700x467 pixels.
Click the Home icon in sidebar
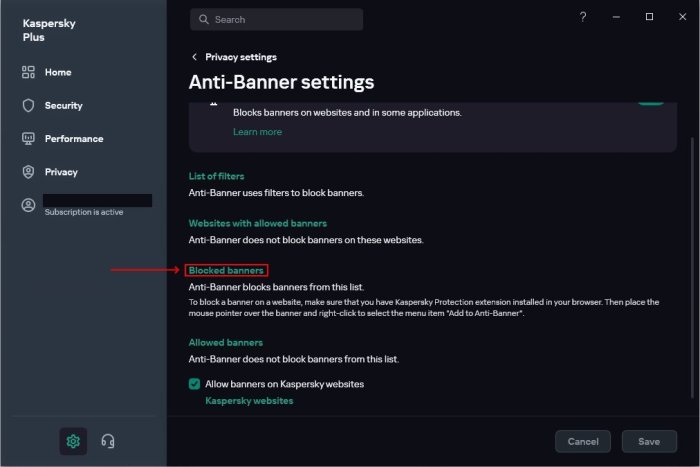tap(29, 73)
